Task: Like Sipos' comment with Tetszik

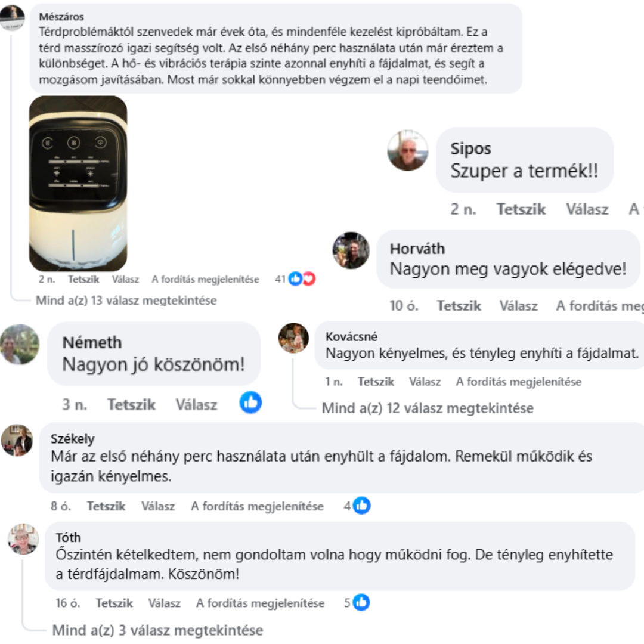Action: click(521, 209)
